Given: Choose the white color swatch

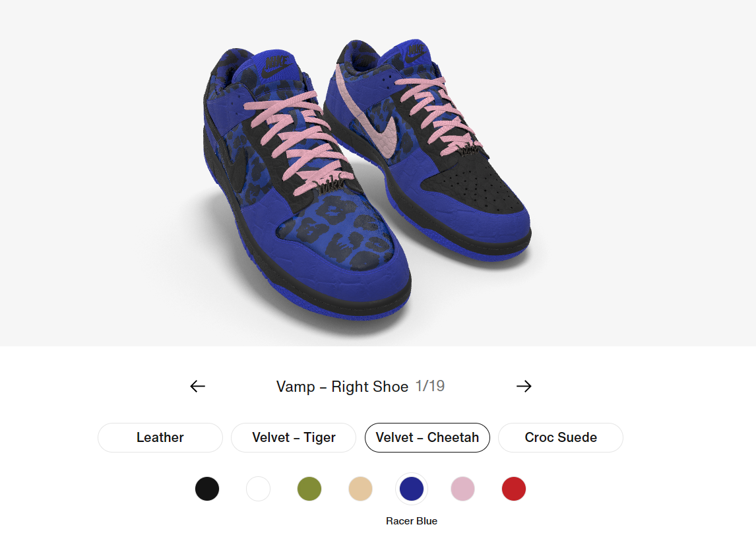Looking at the screenshot, I should pyautogui.click(x=259, y=489).
